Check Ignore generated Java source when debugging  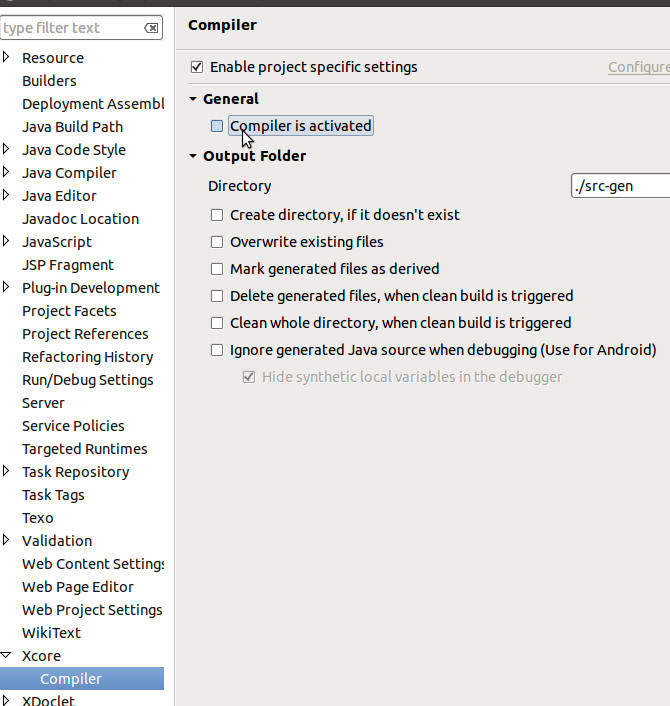tap(217, 350)
